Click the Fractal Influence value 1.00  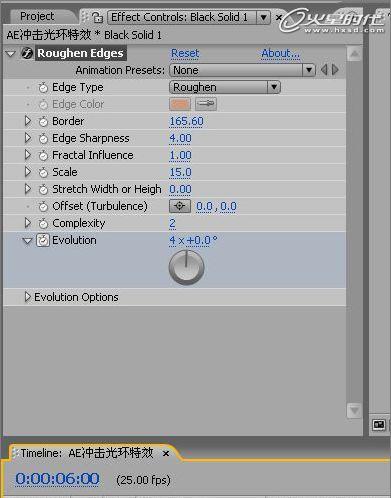click(x=180, y=155)
